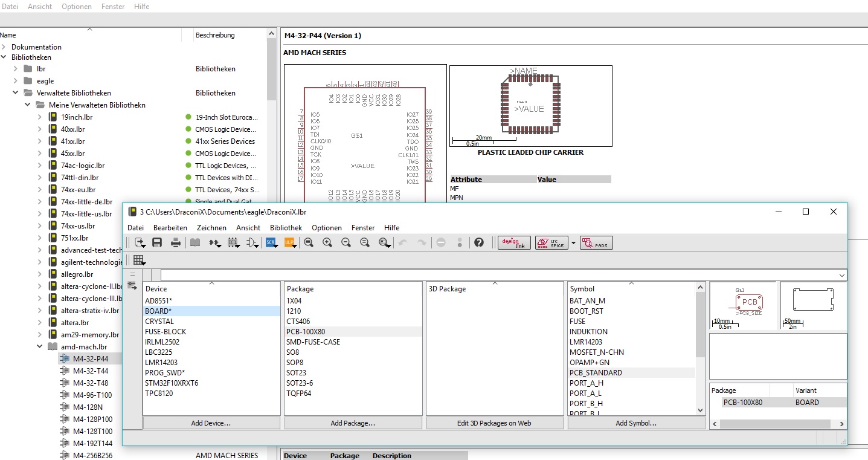
Task: Toggle the in-use green dot for 19inch.lbr
Action: [188, 117]
